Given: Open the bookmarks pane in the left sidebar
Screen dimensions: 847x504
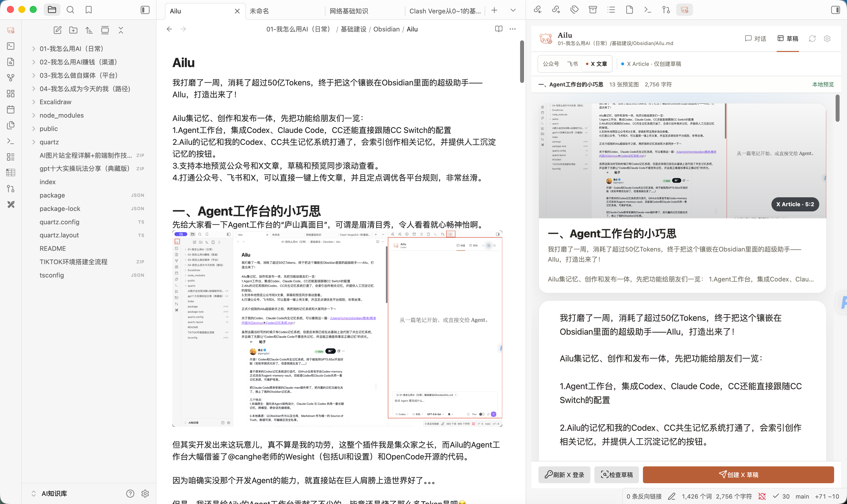Looking at the screenshot, I should click(89, 10).
